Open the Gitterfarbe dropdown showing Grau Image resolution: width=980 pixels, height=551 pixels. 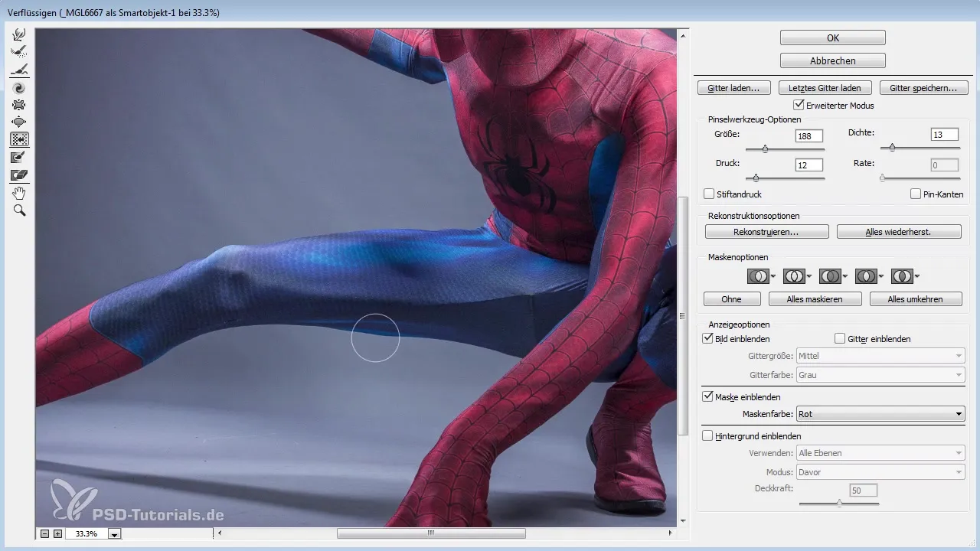pos(880,375)
